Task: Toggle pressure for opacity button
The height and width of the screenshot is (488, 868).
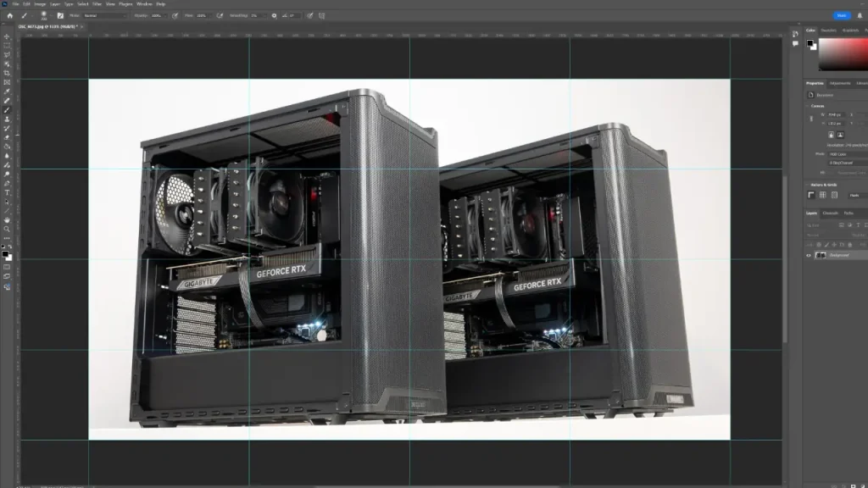Action: coord(175,15)
